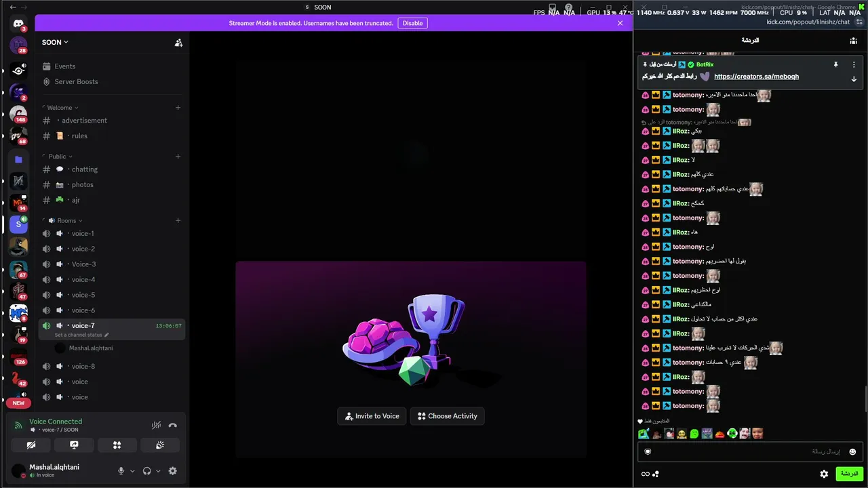Image resolution: width=868 pixels, height=488 pixels.
Task: Open server icon with 148 badge
Action: [x=18, y=113]
